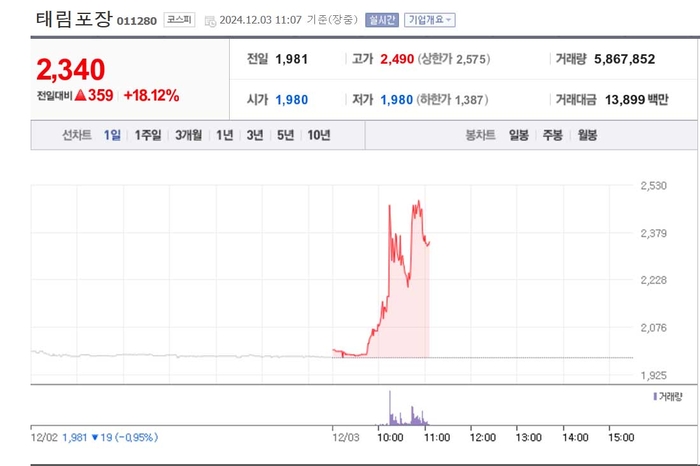Viewport: 700px width, 466px height.
Task: Click the tallest purple volume bar
Action: (x=390, y=408)
